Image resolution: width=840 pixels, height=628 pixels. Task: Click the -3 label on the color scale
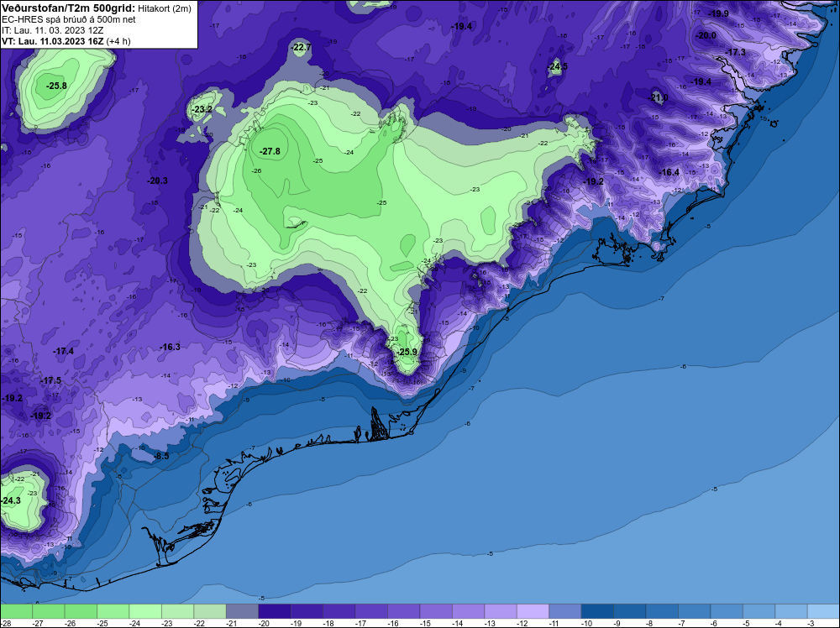[811, 623]
